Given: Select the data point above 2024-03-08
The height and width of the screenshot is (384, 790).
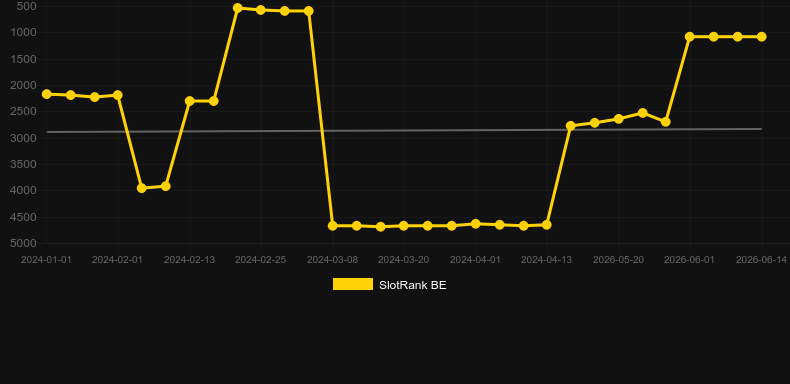Looking at the screenshot, I should (333, 226).
